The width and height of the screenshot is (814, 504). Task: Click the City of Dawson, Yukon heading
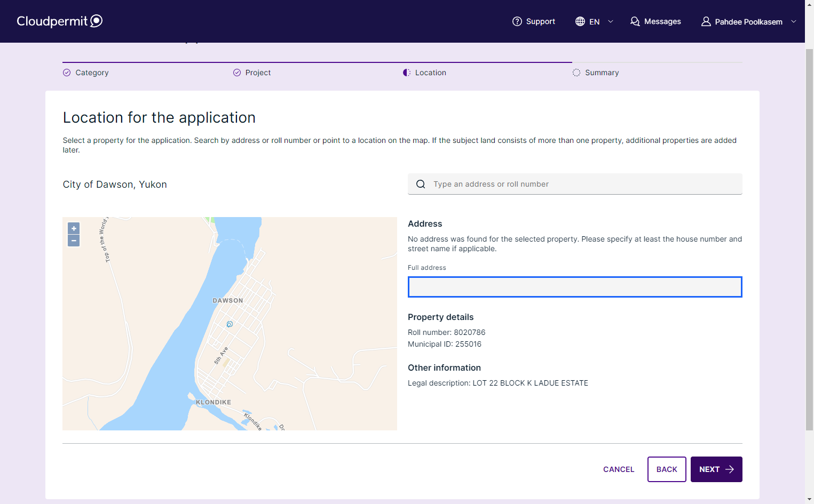pos(115,185)
